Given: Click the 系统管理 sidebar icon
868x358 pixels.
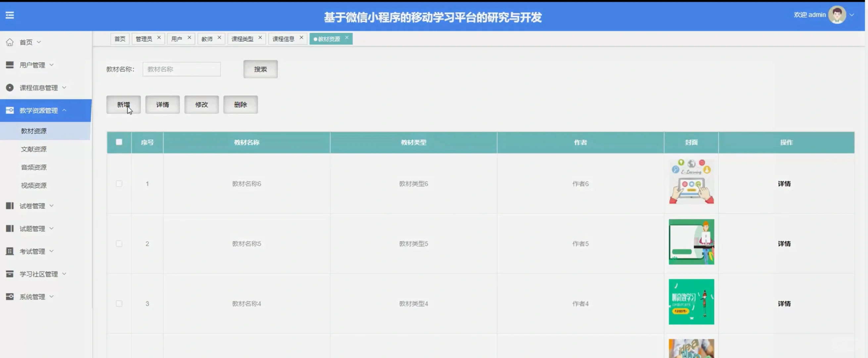Looking at the screenshot, I should pyautogui.click(x=9, y=297).
